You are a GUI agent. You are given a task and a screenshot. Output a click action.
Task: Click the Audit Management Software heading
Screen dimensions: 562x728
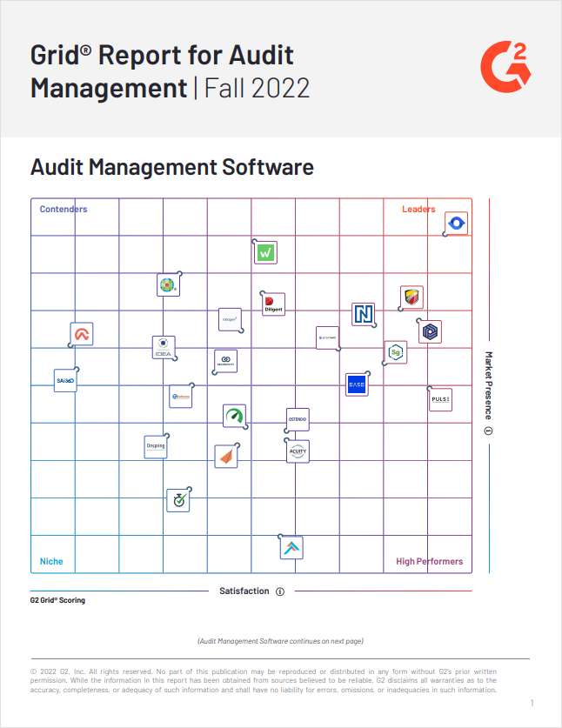(x=172, y=167)
